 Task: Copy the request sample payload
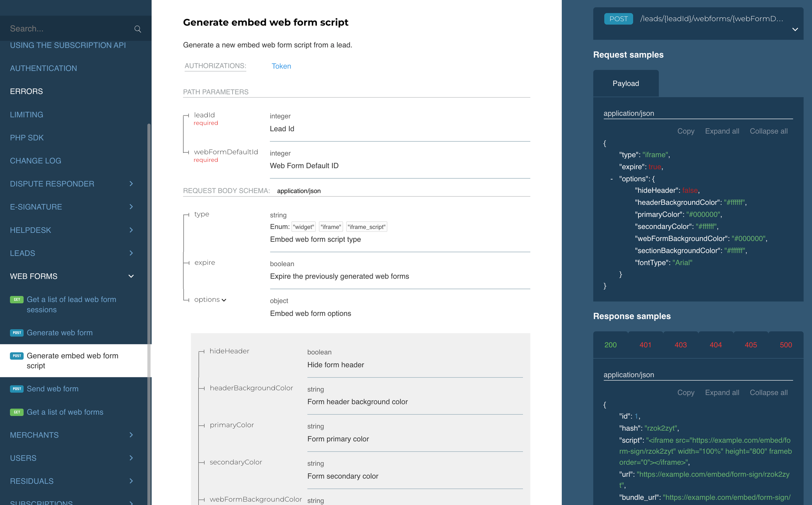click(x=685, y=131)
